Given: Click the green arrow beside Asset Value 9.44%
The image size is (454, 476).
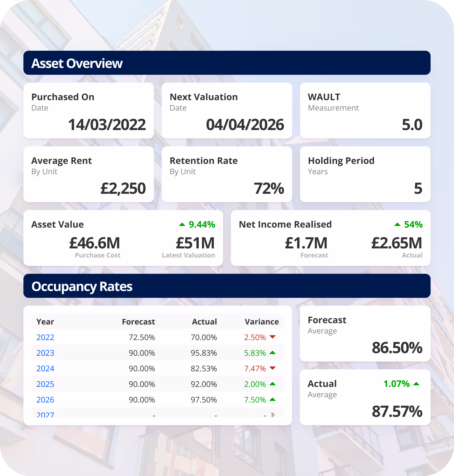Looking at the screenshot, I should coord(182,224).
